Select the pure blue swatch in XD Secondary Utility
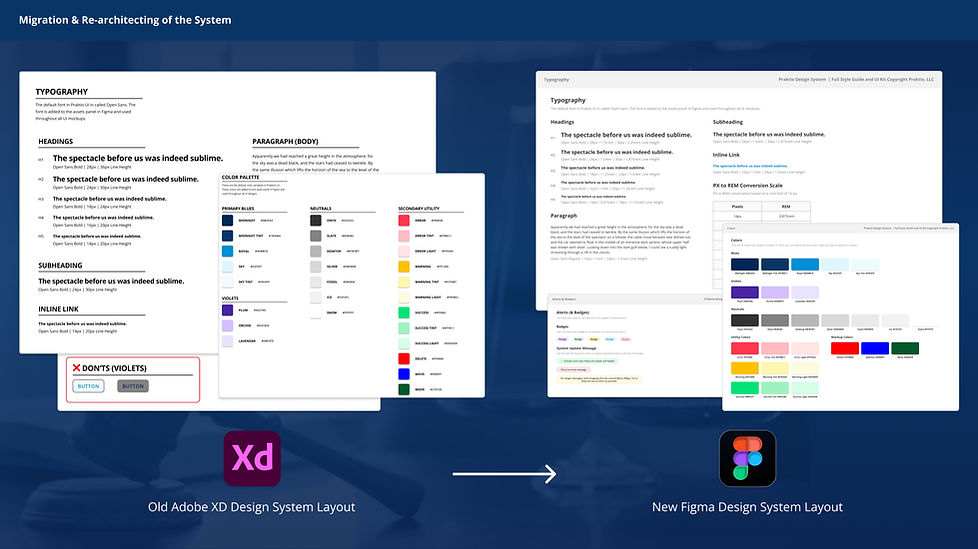The height and width of the screenshot is (549, 978). click(x=404, y=374)
